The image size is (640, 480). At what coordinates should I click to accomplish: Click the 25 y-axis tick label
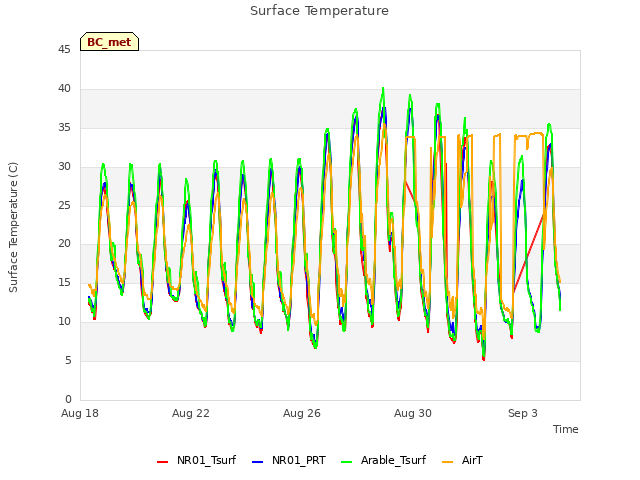tap(64, 205)
